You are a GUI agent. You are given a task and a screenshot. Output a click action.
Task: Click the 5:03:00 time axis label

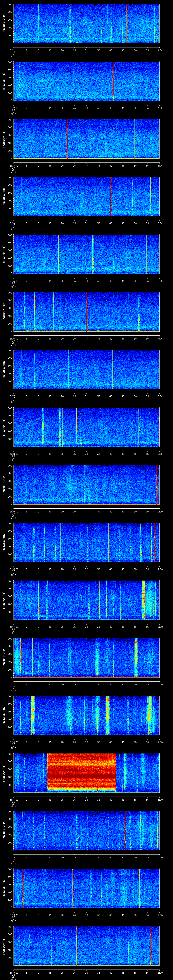14,166
